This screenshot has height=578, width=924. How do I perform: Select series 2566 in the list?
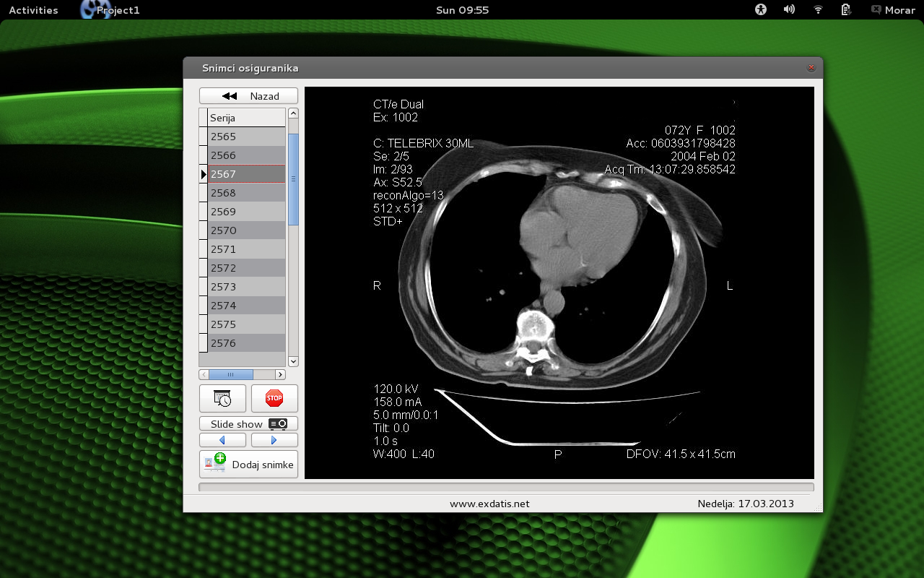[247, 155]
